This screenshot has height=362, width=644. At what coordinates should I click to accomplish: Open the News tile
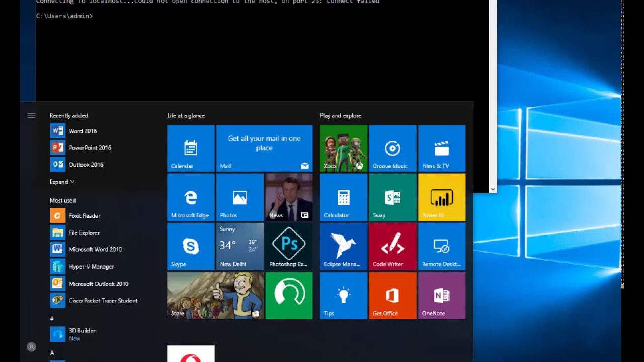[x=289, y=198]
